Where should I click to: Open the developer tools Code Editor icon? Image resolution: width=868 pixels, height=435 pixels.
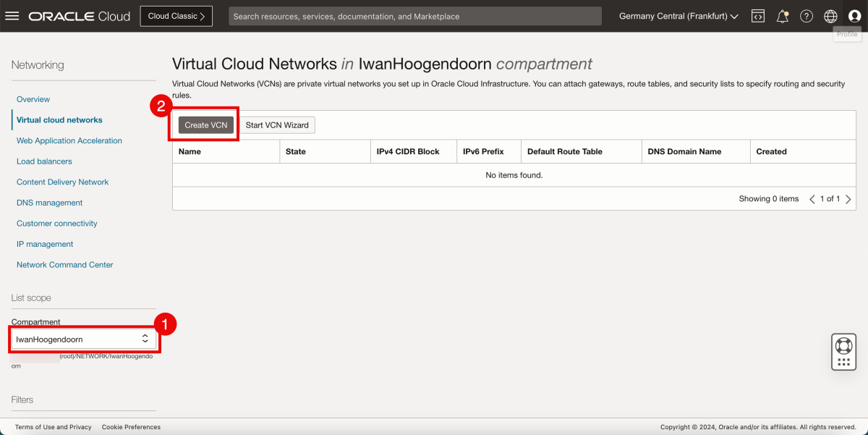757,15
